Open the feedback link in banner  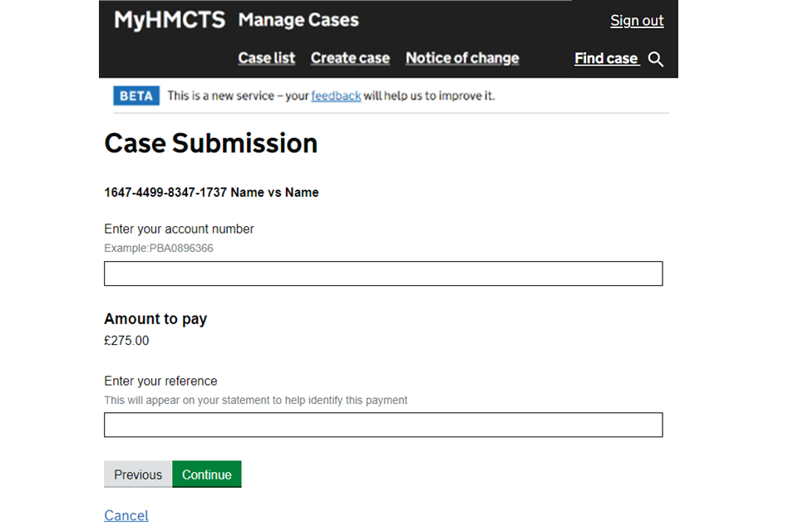pyautogui.click(x=336, y=96)
